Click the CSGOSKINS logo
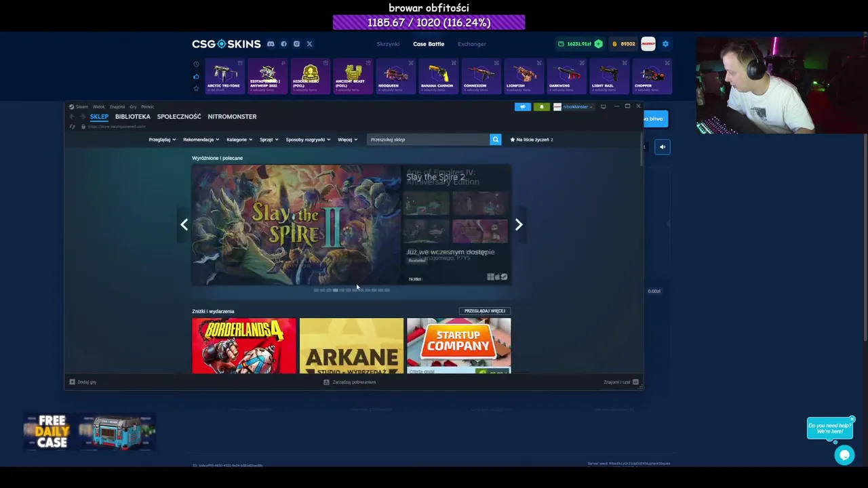The width and height of the screenshot is (868, 488). (x=226, y=44)
